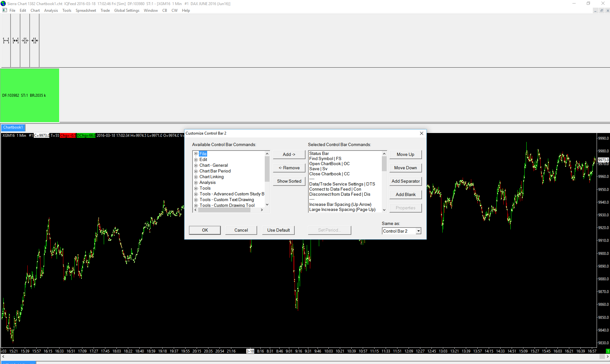Switch to the Chartbook1 tab

13,127
